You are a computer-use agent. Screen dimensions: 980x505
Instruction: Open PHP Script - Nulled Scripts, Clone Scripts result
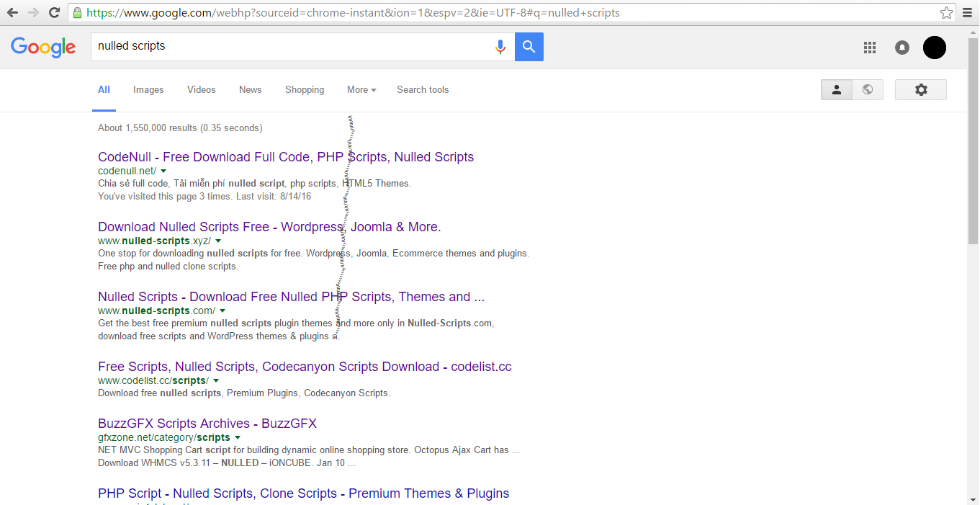[x=303, y=493]
